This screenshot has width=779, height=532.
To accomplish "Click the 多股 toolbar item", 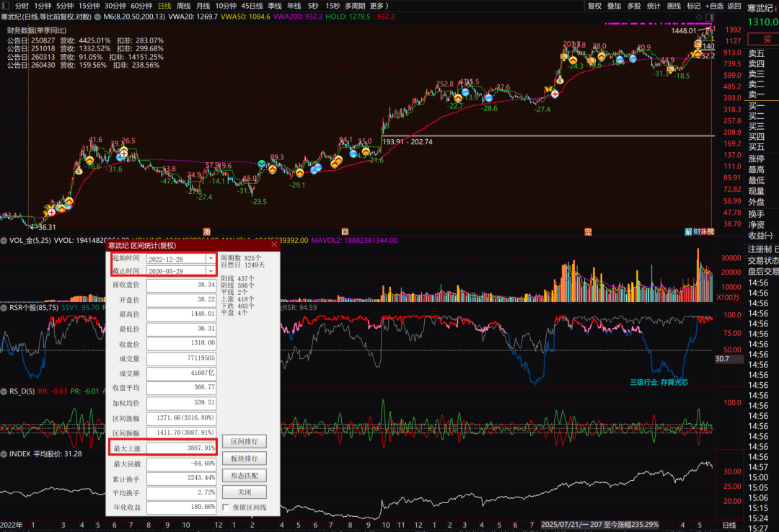I will [634, 6].
